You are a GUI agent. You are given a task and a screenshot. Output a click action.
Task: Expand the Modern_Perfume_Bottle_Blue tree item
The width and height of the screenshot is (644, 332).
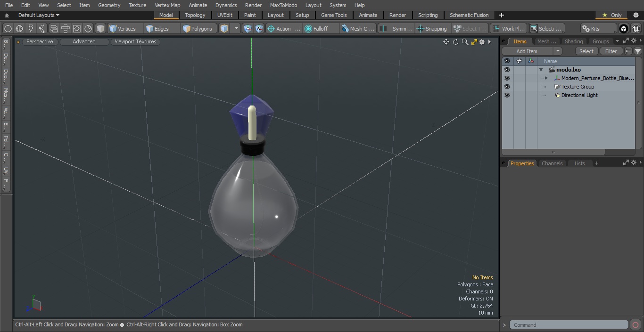pos(546,78)
